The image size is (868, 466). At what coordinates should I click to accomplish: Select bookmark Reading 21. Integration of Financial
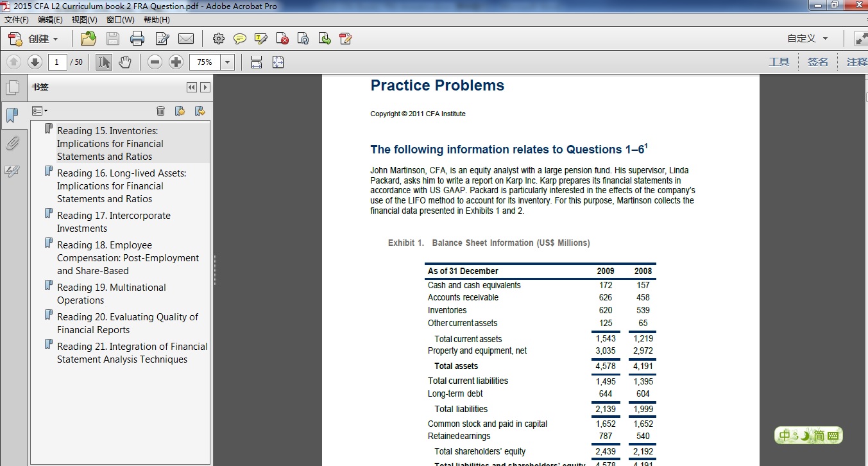point(132,353)
